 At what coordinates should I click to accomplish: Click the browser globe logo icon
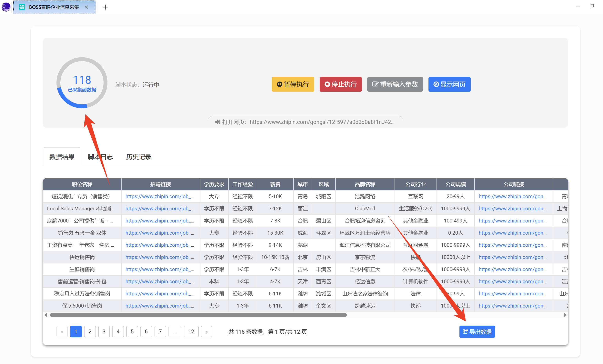6,7
